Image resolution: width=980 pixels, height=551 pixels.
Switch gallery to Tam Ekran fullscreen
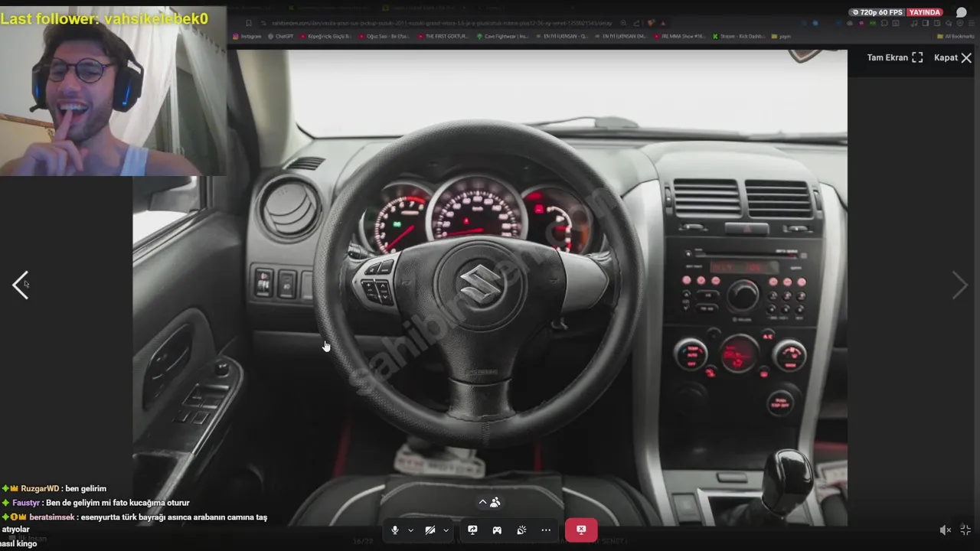(895, 57)
